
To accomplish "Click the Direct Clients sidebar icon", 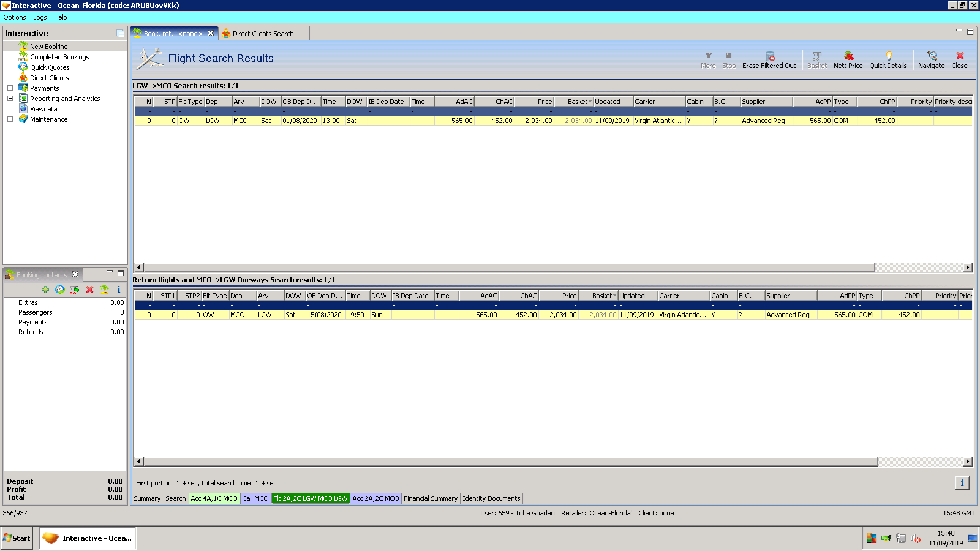I will point(23,78).
